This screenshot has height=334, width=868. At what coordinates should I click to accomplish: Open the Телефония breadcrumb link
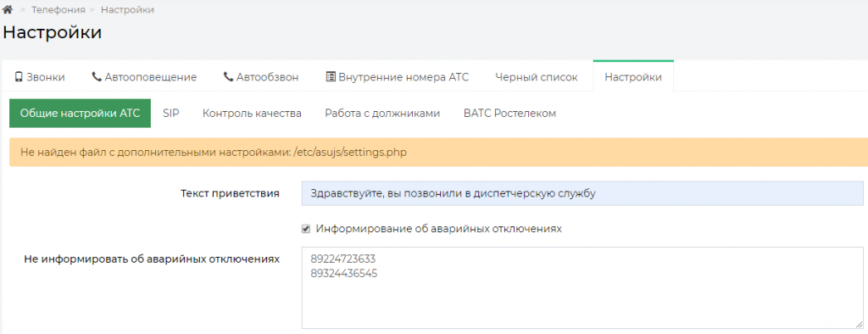(58, 10)
